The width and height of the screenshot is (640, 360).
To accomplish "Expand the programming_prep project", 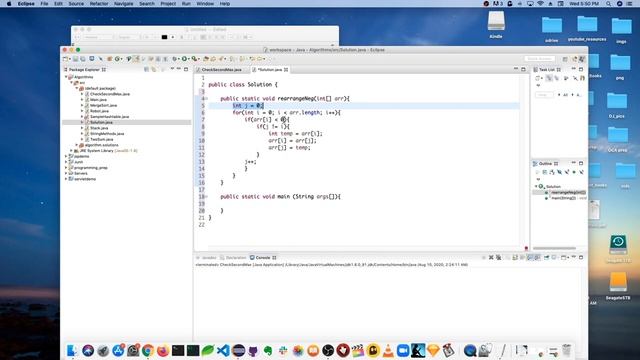I will pyautogui.click(x=66, y=168).
